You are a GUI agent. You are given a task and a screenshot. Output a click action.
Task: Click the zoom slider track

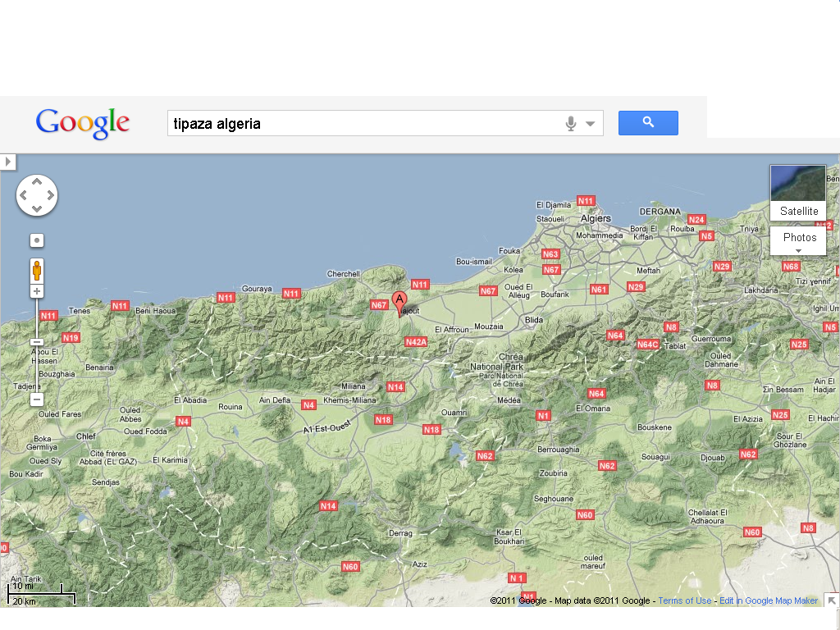pos(37,361)
